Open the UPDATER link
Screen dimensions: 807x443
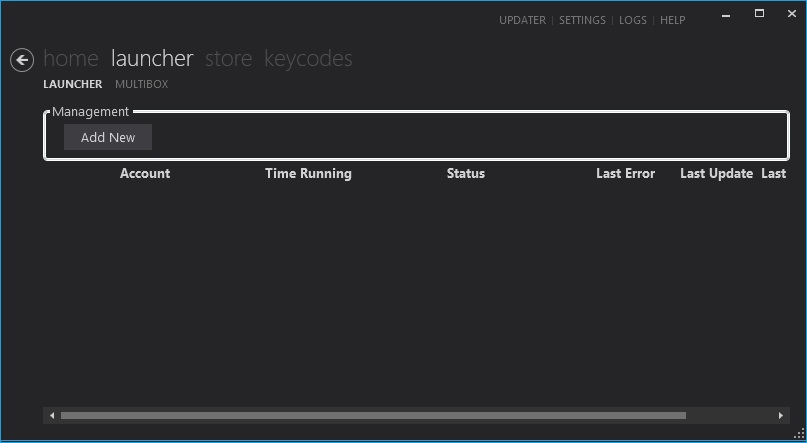coord(522,20)
